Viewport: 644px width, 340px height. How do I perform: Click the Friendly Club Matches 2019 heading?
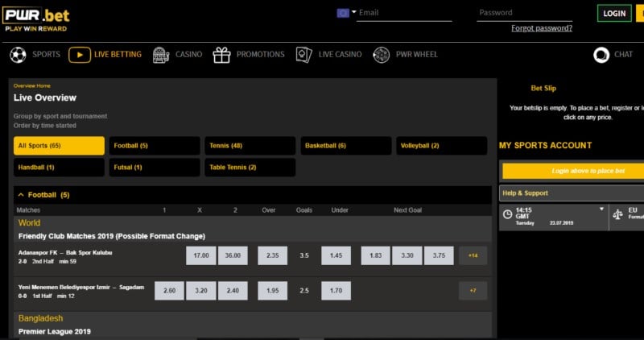tap(112, 236)
